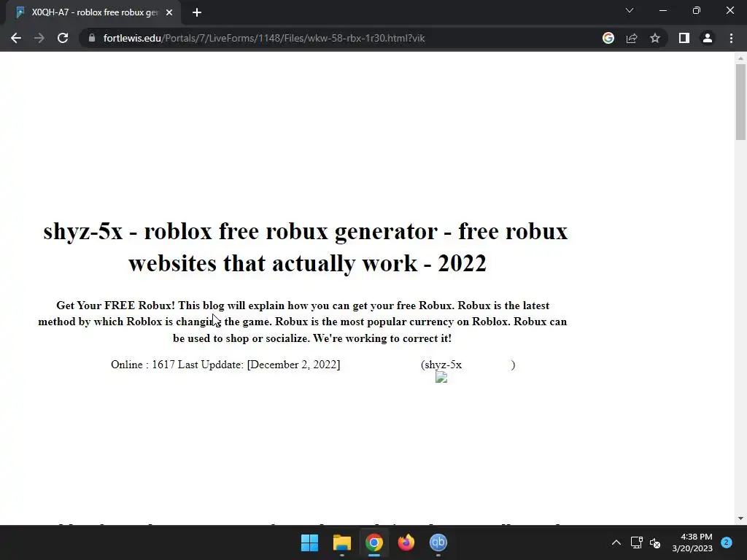Open File Explorer from the taskbar

click(x=342, y=542)
